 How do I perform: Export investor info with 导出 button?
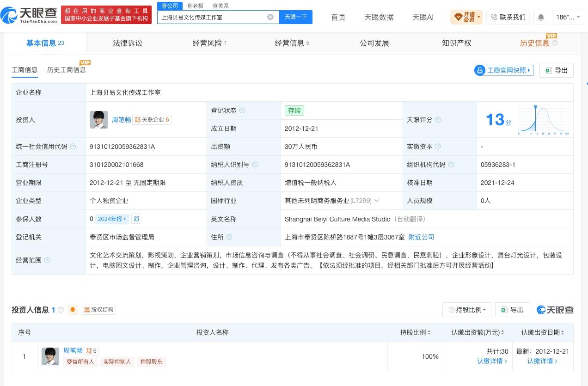coord(512,310)
